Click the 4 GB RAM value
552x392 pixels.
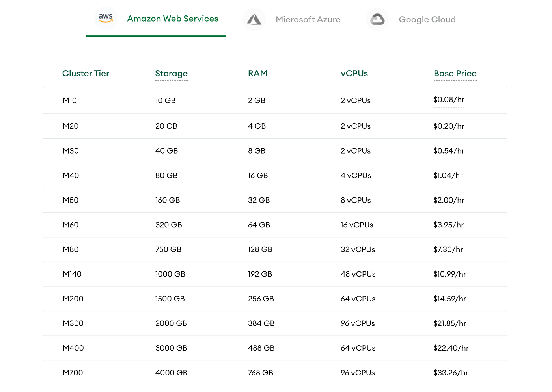point(257,126)
